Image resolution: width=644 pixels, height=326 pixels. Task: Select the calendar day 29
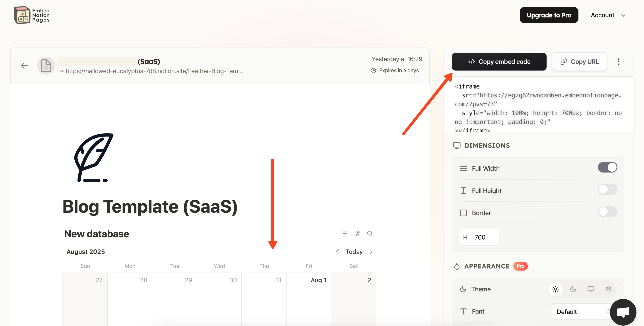click(175, 299)
